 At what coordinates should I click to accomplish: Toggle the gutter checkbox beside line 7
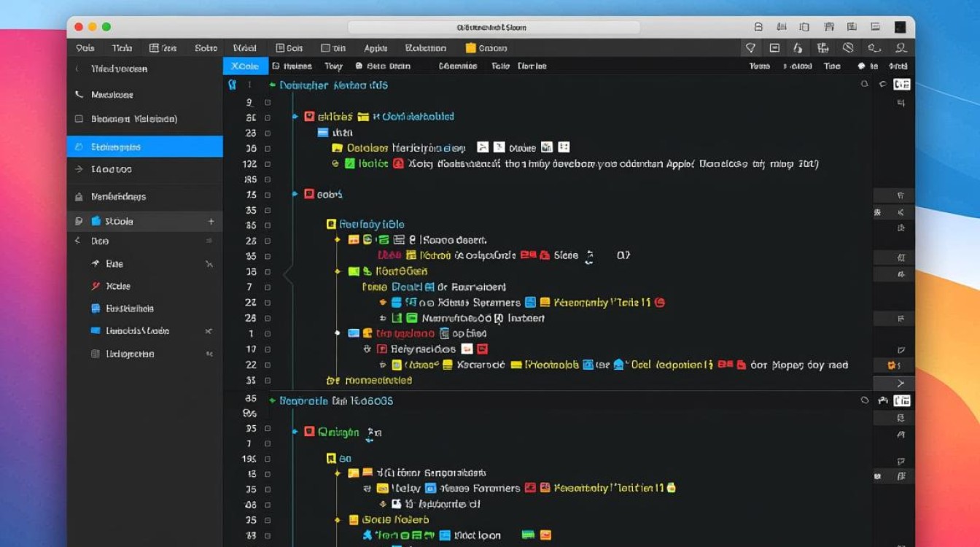point(268,287)
